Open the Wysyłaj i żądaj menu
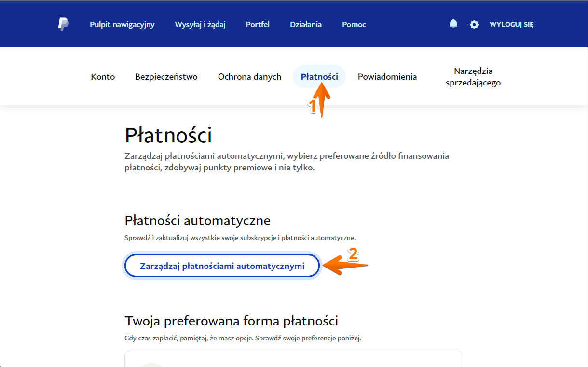This screenshot has height=367, width=588. [200, 24]
